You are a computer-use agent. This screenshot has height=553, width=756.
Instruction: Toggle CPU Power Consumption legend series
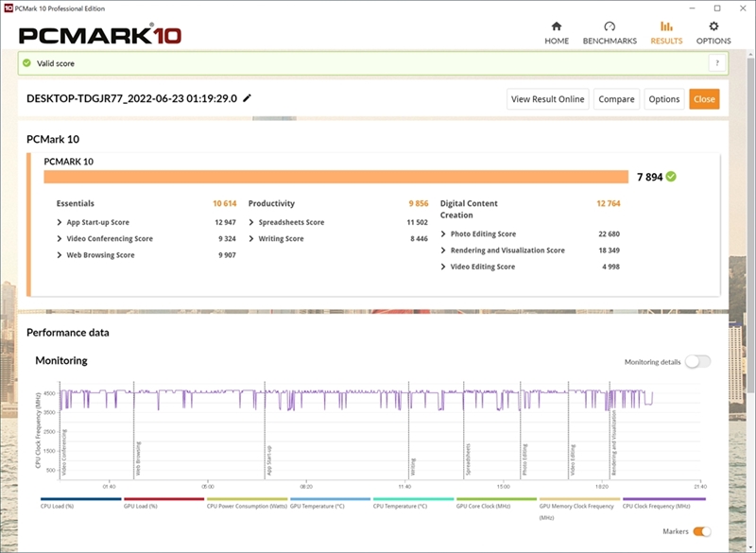(x=247, y=503)
